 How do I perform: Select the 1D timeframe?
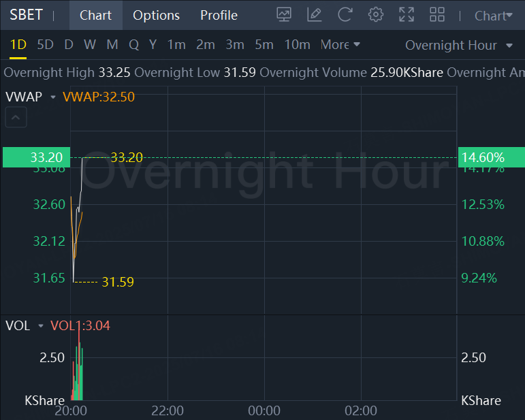[18, 45]
